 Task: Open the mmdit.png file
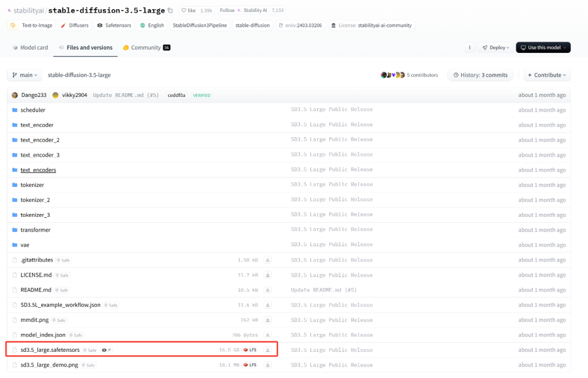(x=34, y=320)
